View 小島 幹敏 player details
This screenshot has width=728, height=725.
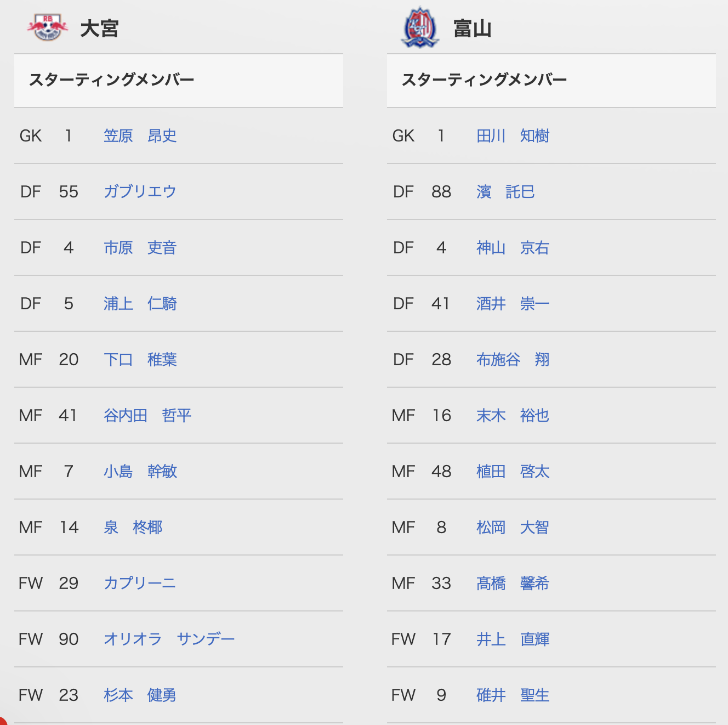point(140,471)
